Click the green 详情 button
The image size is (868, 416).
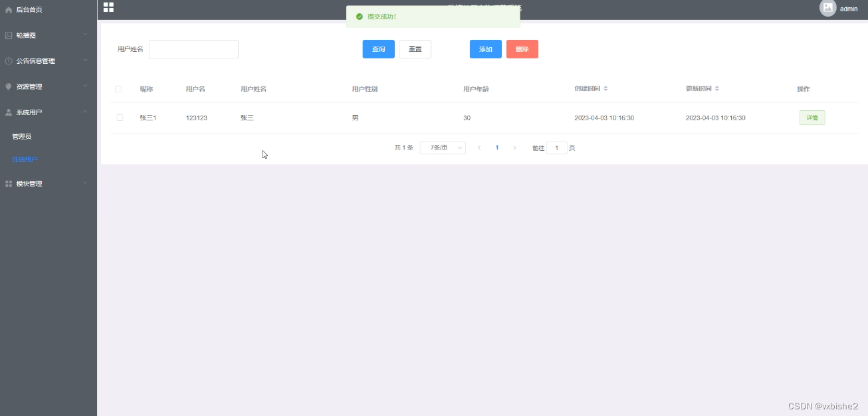812,118
